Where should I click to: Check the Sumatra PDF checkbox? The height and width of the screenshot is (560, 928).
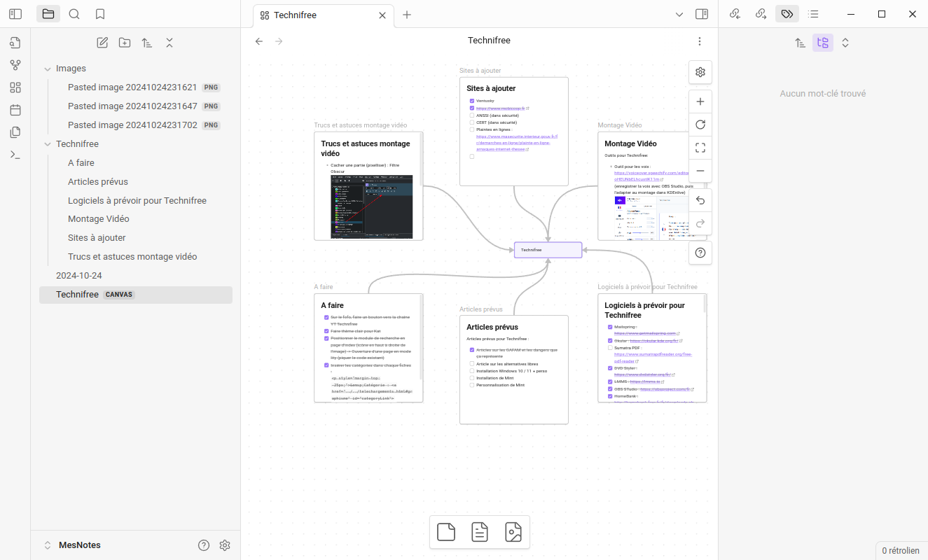coord(610,348)
